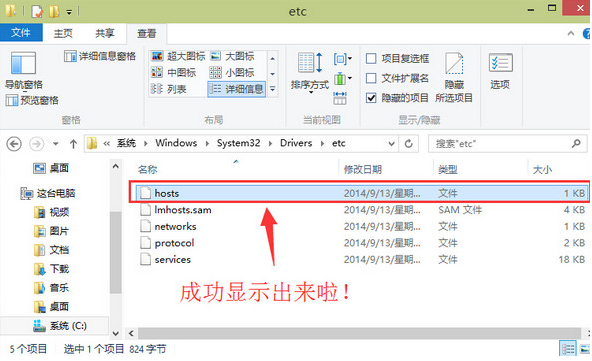
Task: Open the 选项 folder options button
Action: [x=500, y=71]
